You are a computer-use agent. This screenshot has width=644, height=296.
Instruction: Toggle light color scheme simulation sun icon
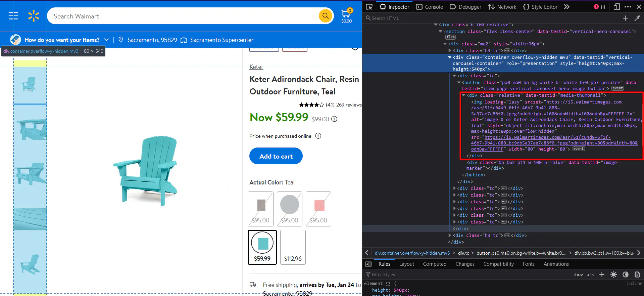614,274
